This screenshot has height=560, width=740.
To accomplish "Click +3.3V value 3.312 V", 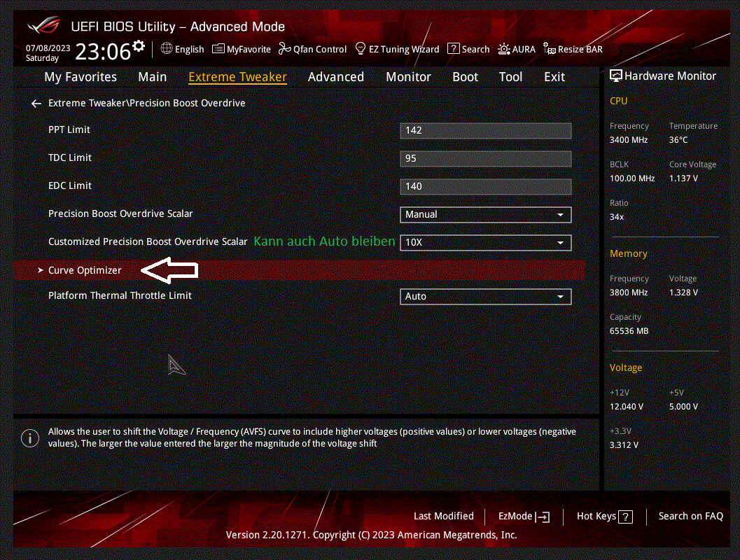I will click(x=624, y=445).
